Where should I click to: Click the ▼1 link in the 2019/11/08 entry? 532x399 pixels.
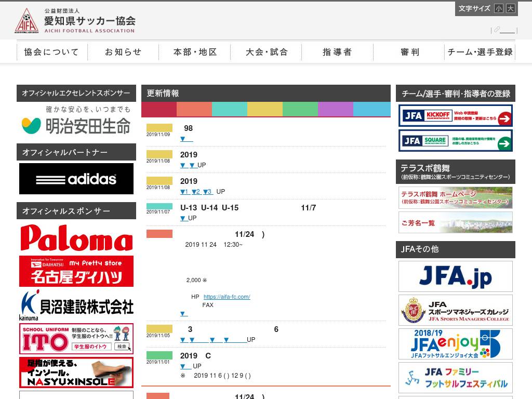(x=185, y=192)
